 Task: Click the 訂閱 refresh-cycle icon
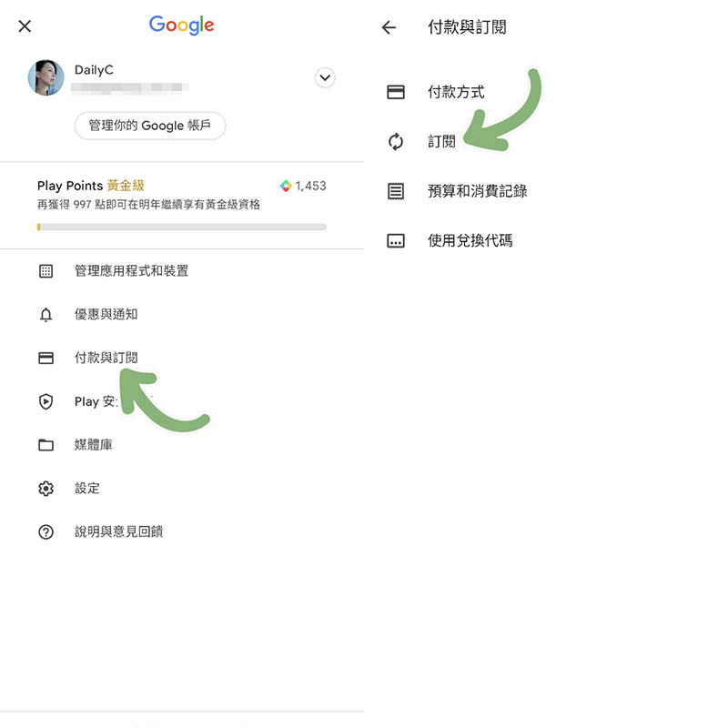point(396,142)
